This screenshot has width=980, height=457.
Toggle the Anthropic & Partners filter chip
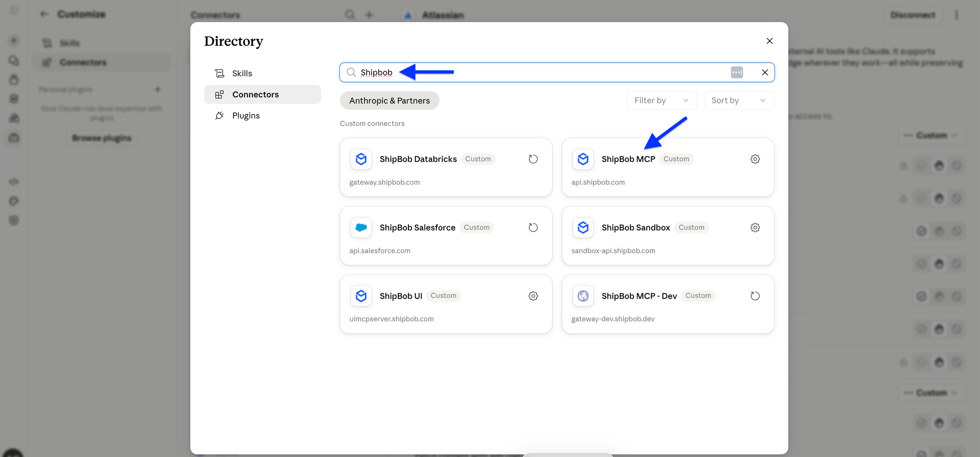[389, 101]
